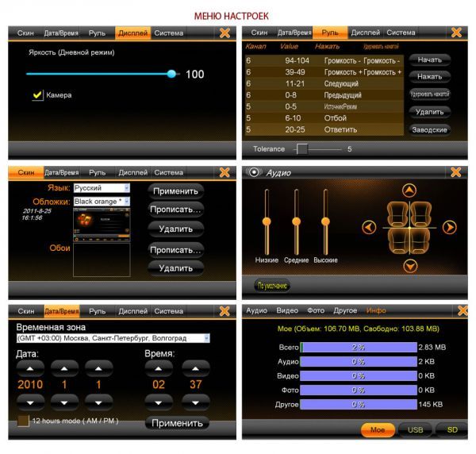Increase minutes 37 with up arrow

coord(195,368)
